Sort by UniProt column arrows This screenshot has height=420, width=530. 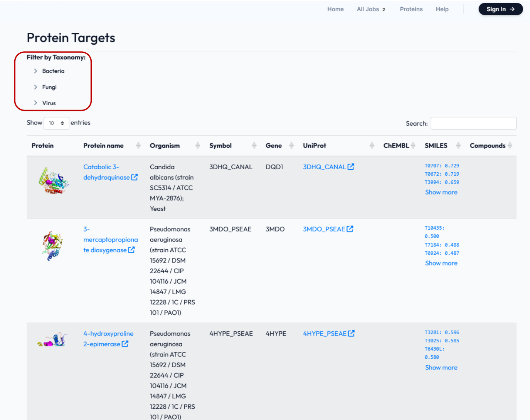[x=372, y=145]
